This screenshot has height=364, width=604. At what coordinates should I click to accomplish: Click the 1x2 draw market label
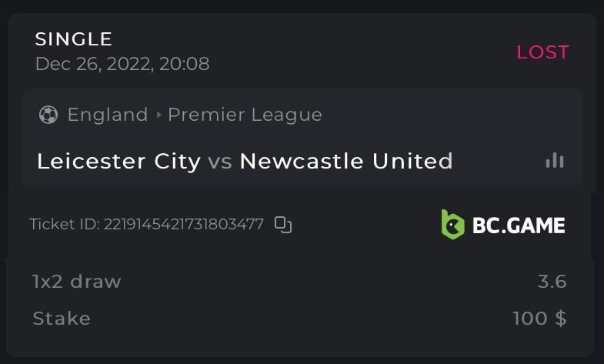coord(77,282)
